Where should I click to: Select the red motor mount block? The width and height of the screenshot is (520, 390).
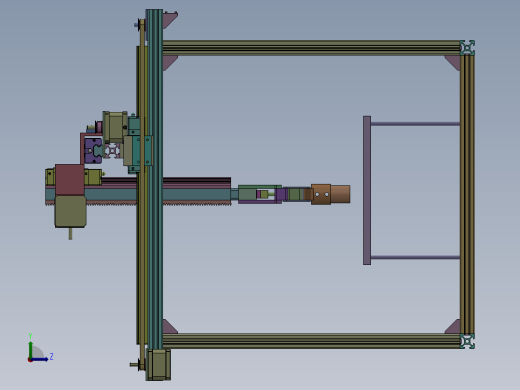click(70, 180)
